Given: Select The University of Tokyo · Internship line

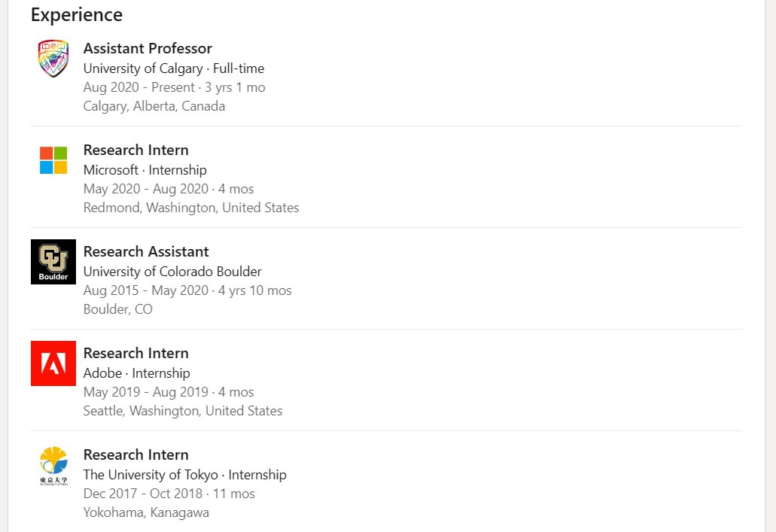Looking at the screenshot, I should point(184,475).
